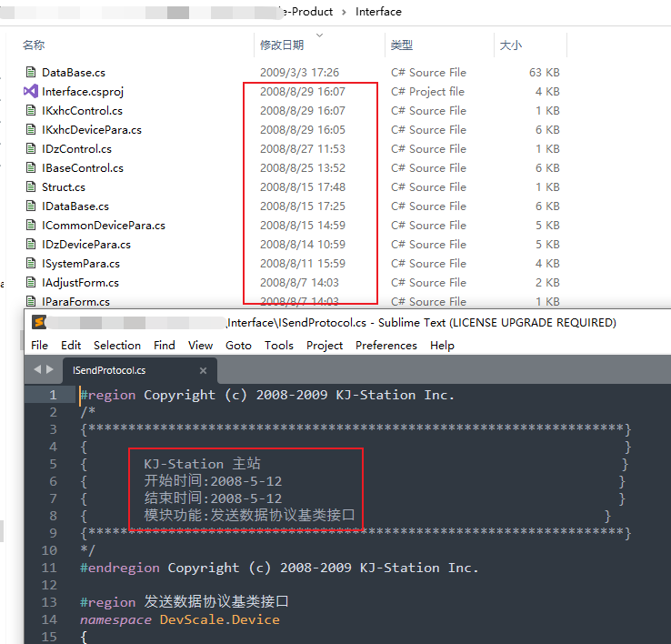Open the Goto menu
The height and width of the screenshot is (644, 671).
click(238, 345)
